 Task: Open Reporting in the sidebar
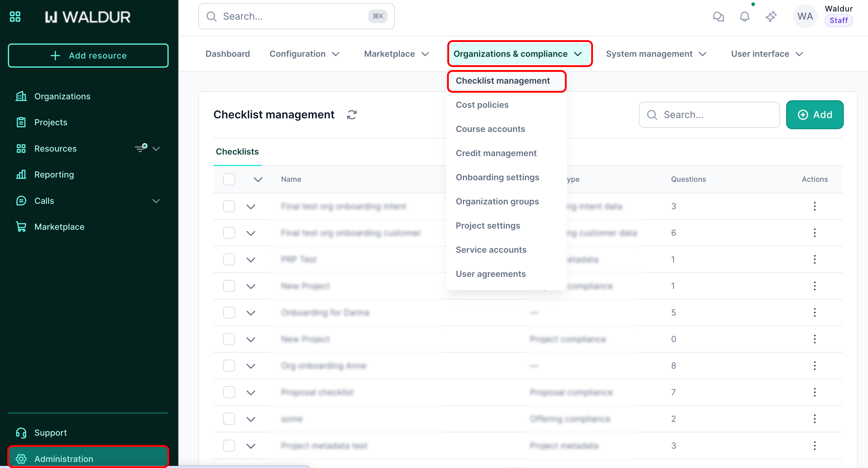pos(54,175)
